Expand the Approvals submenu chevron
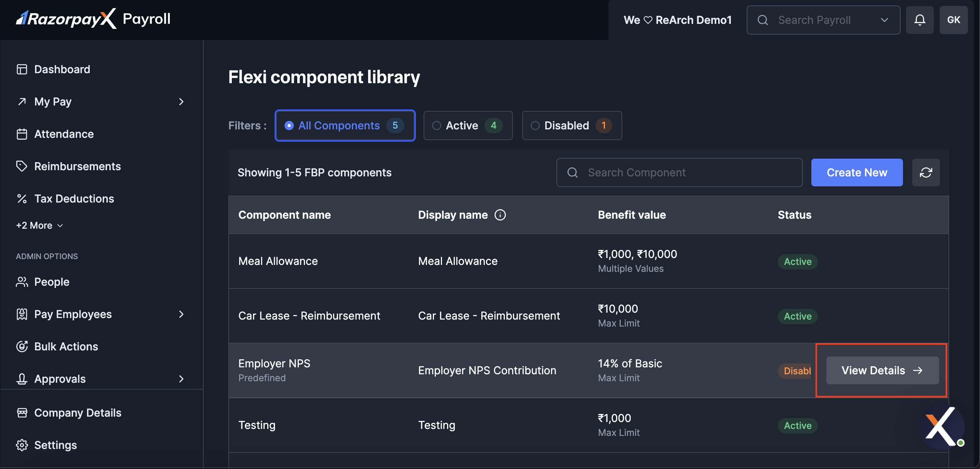This screenshot has width=980, height=469. (x=181, y=379)
